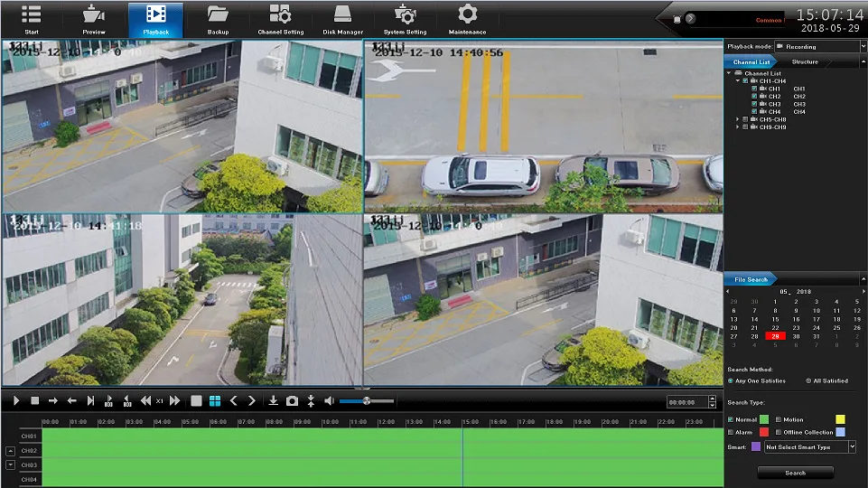Uncheck the CH1 channel checkbox
This screenshot has width=868, height=488.
coord(754,89)
